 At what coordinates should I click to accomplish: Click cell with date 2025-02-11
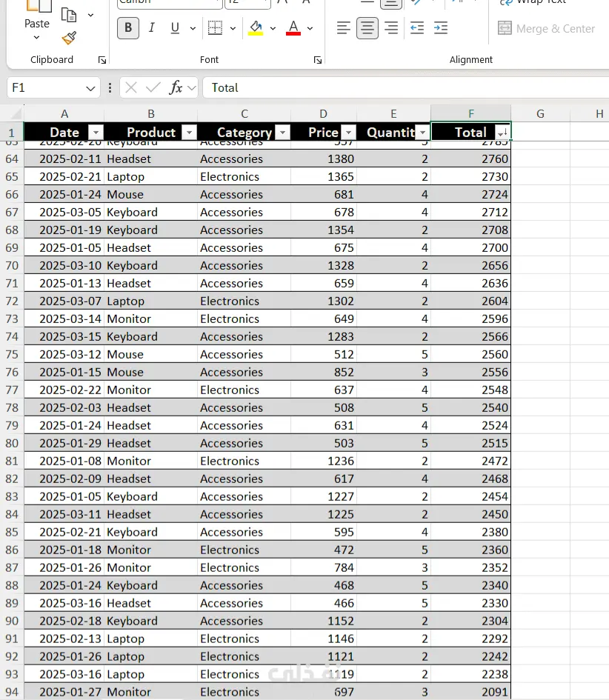point(64,159)
